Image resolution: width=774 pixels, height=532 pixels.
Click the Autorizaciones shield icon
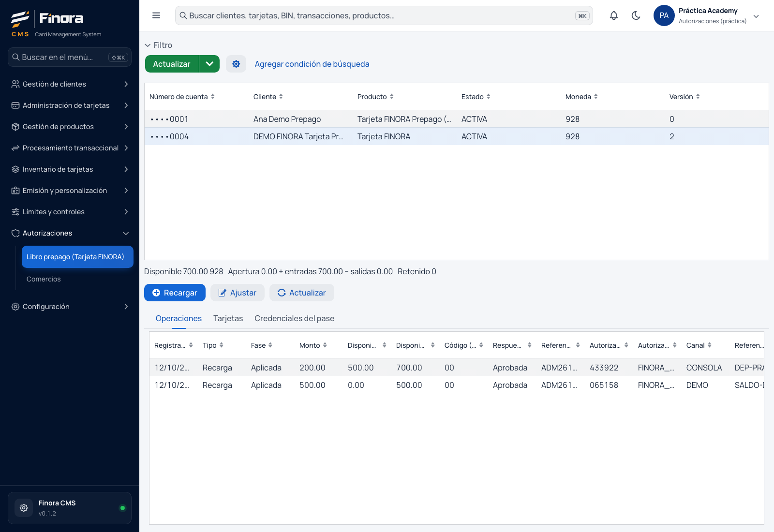point(15,233)
